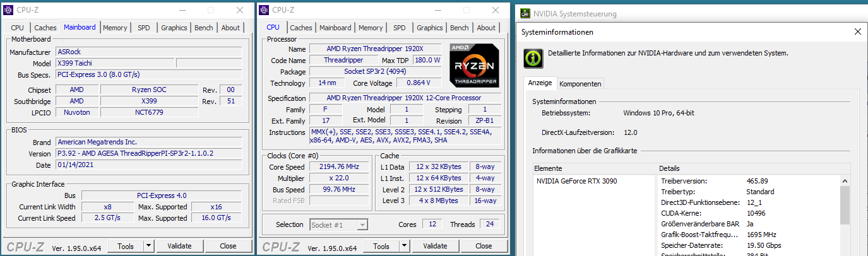868x256 pixels.
Task: Click the green information icon in Systeminformationen
Action: [x=533, y=57]
